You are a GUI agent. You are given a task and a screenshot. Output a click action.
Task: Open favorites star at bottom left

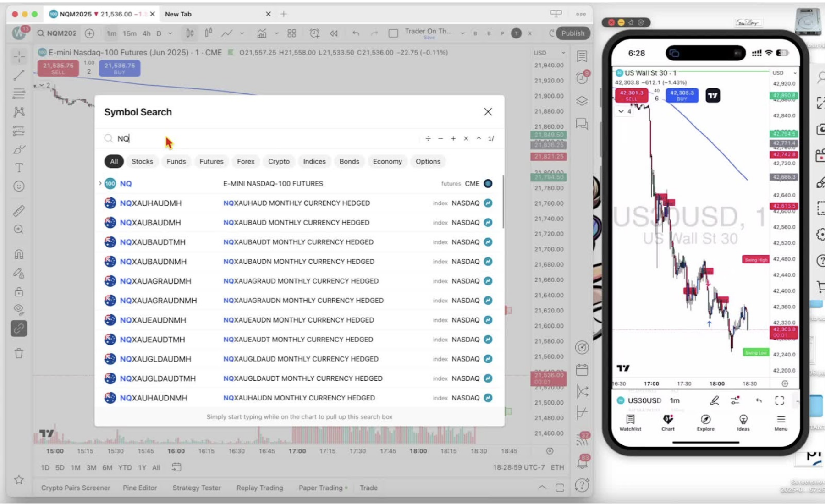click(19, 480)
